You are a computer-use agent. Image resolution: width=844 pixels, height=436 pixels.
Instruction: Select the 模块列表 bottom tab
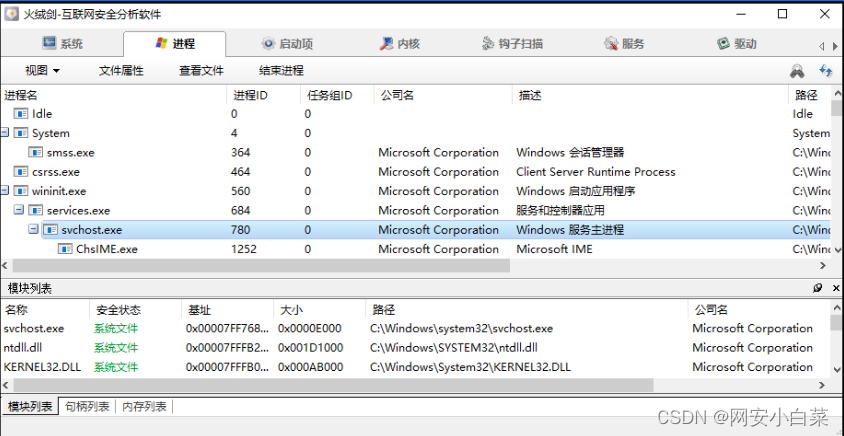point(30,406)
